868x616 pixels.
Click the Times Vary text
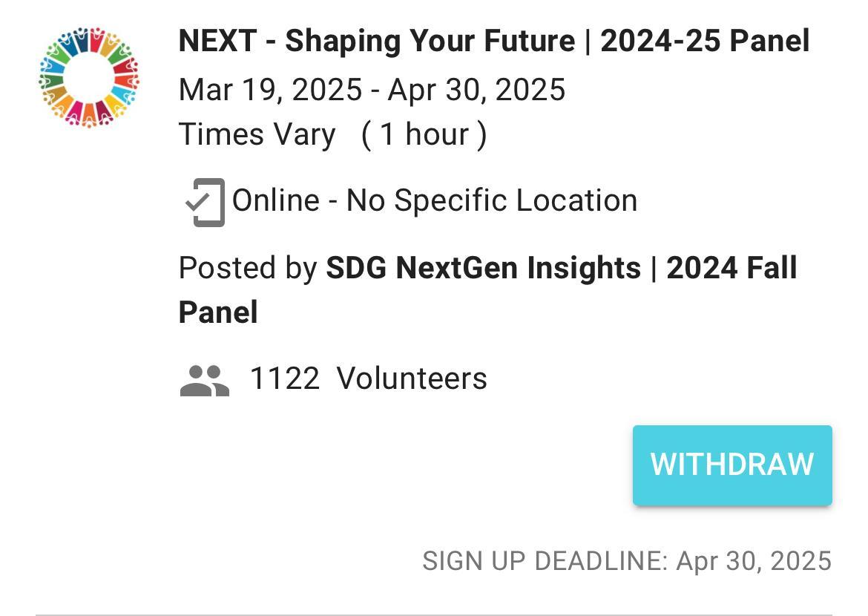click(x=257, y=135)
